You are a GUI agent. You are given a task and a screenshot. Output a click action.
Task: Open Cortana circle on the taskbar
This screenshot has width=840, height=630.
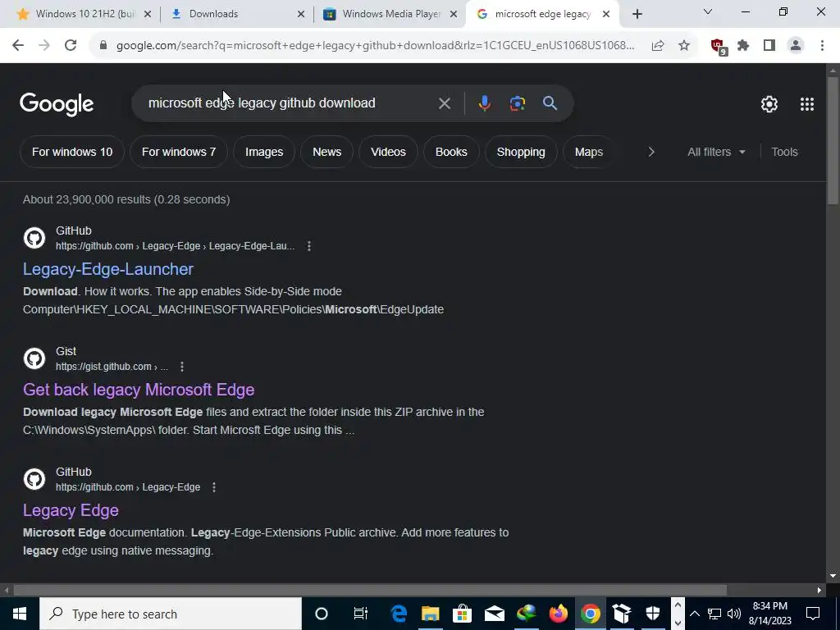click(321, 614)
